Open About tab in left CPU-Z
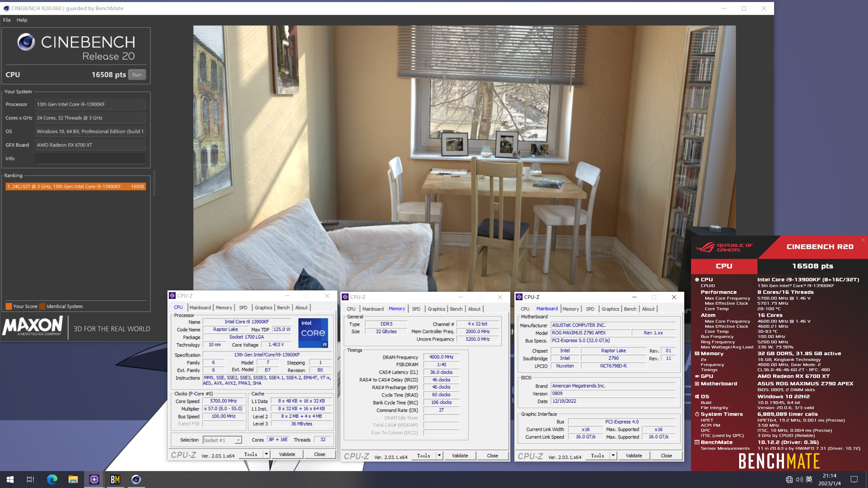 (x=301, y=307)
